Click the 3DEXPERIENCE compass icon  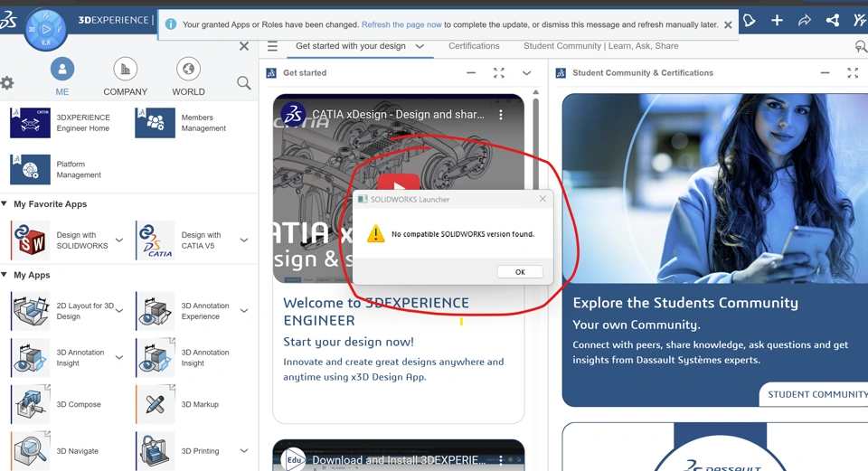(46, 29)
